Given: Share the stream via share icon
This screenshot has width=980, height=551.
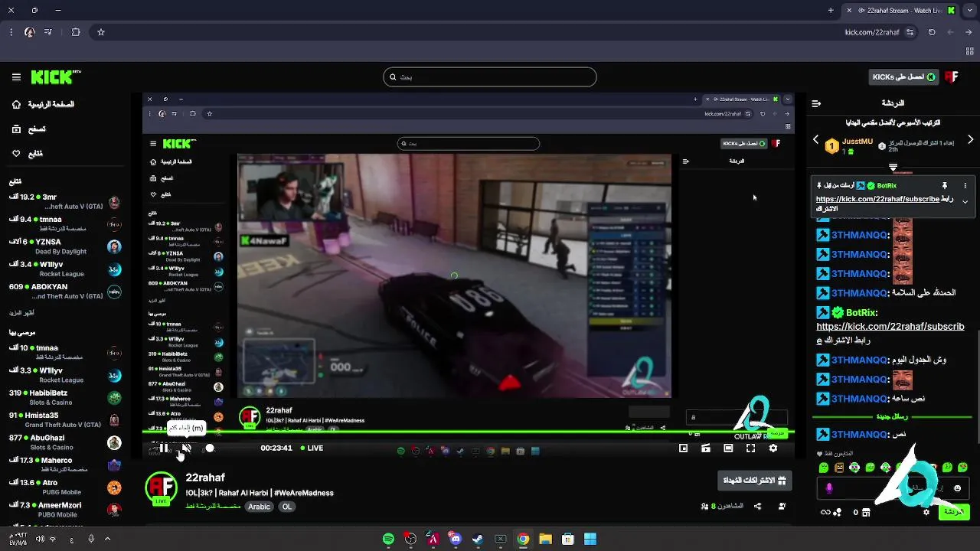Looking at the screenshot, I should click(757, 507).
